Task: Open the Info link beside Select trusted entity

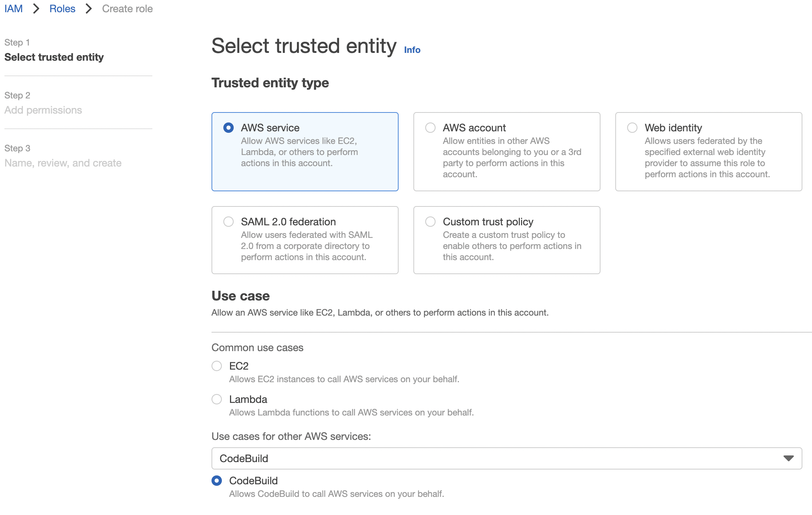Action: pyautogui.click(x=412, y=50)
